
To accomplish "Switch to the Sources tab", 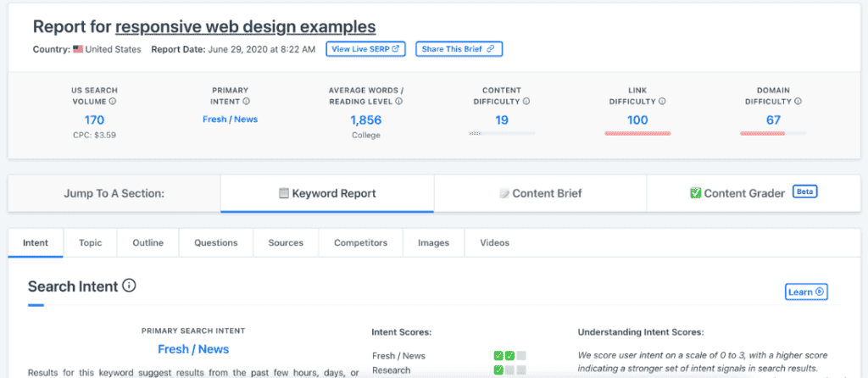I will 286,243.
